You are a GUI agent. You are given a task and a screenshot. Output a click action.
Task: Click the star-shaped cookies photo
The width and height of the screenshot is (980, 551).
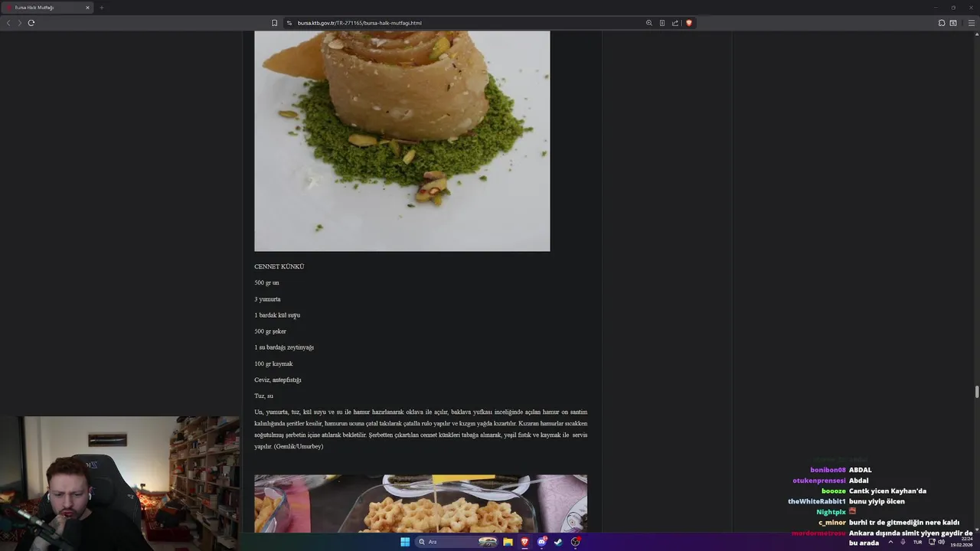(x=420, y=504)
